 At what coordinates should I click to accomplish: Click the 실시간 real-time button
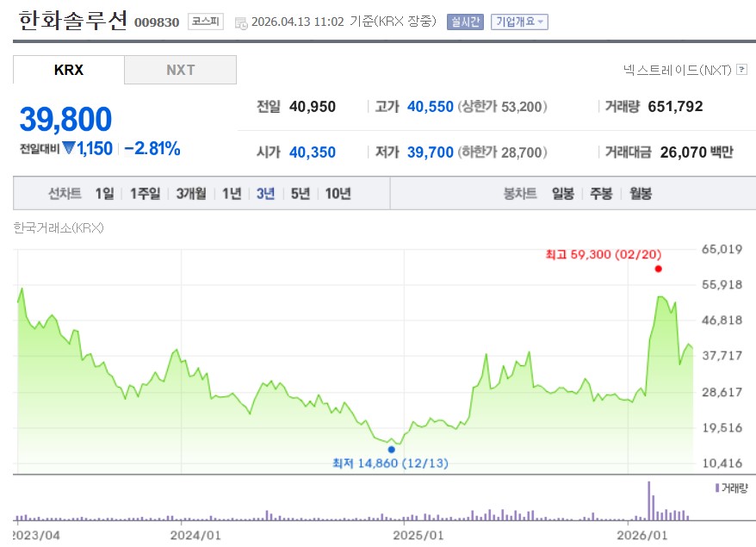(x=465, y=22)
